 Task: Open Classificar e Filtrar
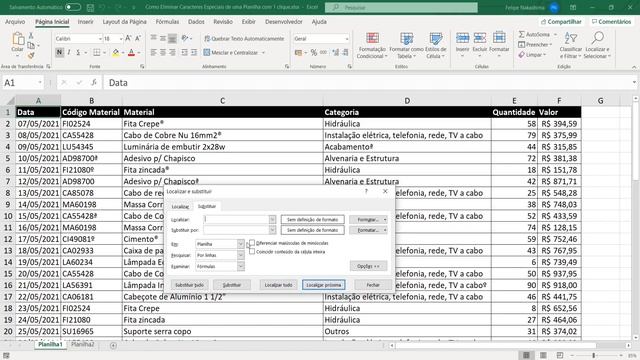click(570, 45)
